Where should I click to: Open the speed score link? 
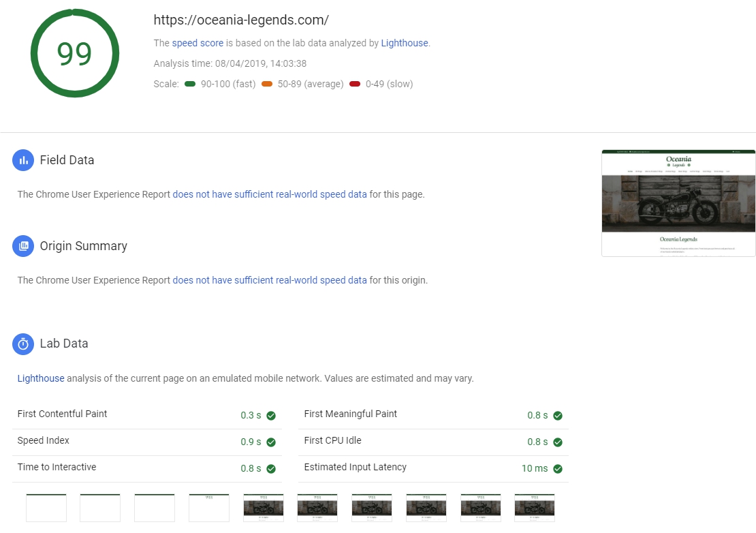[198, 43]
